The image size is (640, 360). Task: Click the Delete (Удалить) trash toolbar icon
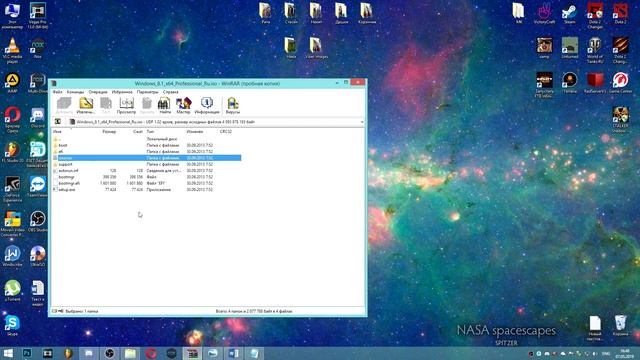[x=147, y=105]
